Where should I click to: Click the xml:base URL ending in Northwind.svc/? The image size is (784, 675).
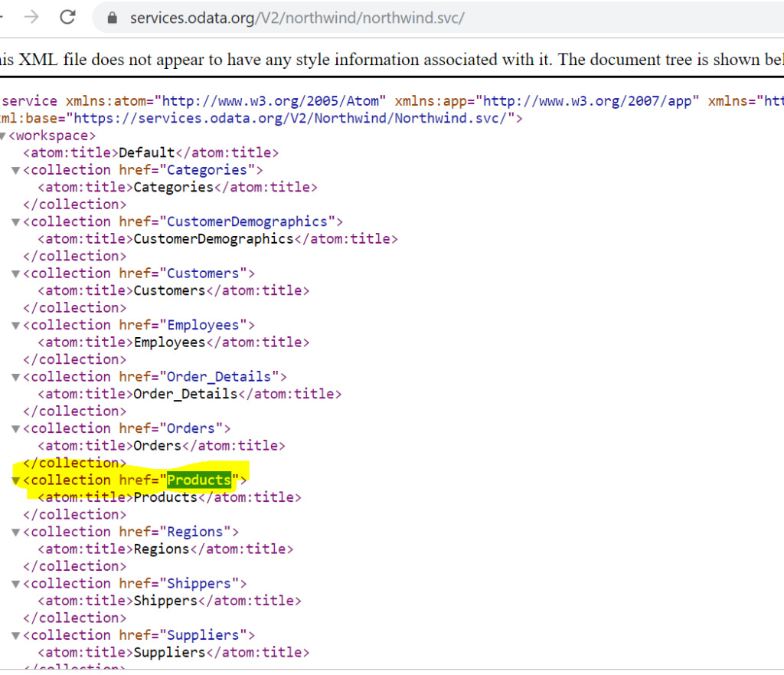click(290, 118)
